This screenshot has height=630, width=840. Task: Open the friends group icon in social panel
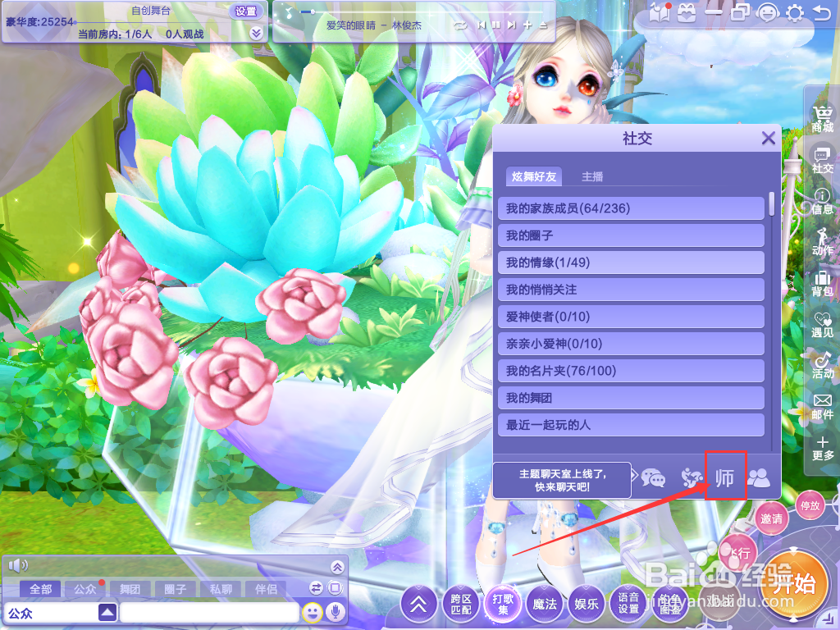coord(759,477)
